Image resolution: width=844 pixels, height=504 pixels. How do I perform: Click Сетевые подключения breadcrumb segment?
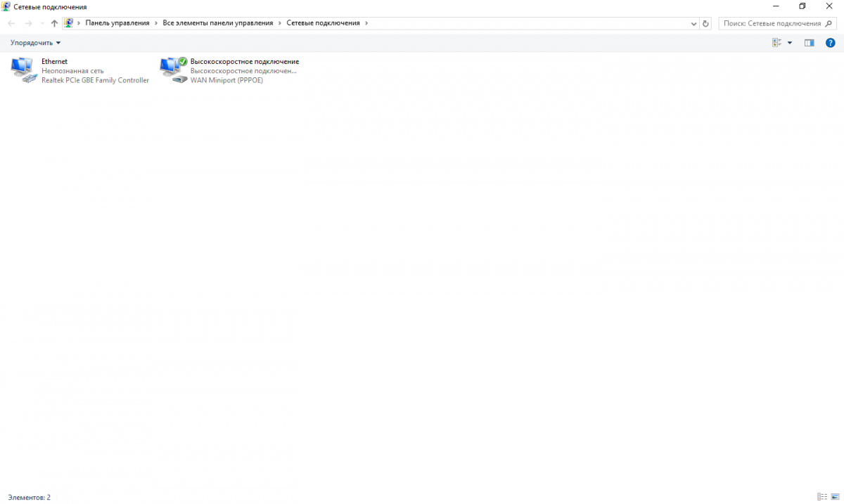[x=323, y=23]
